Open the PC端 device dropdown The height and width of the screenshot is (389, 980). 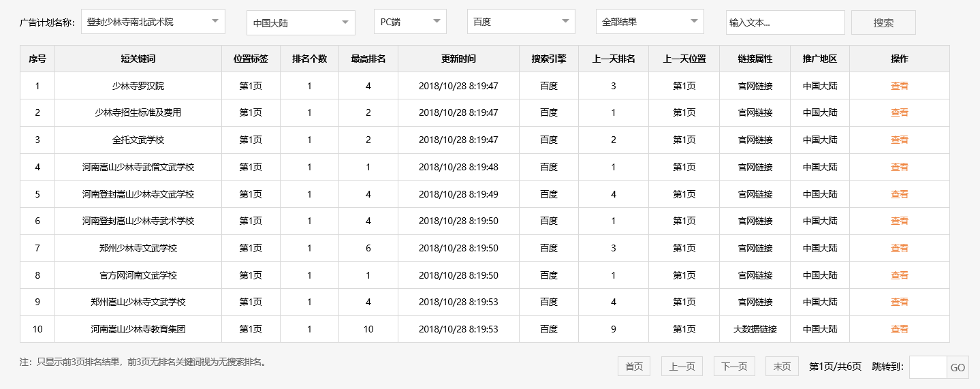[x=410, y=22]
